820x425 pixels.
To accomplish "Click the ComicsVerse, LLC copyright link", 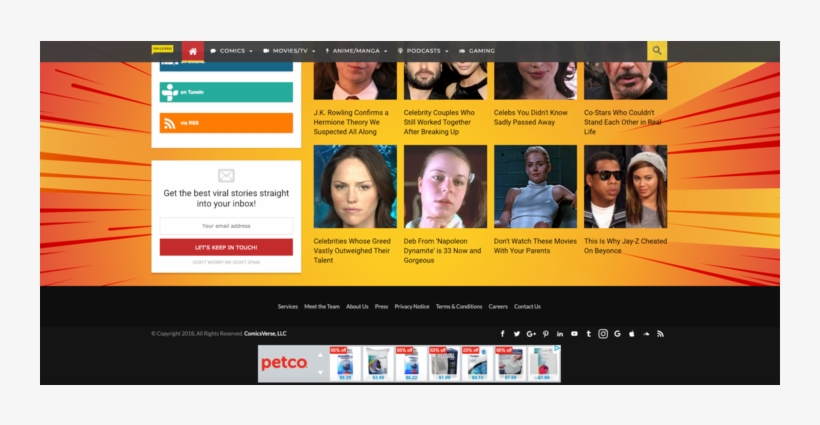I will (265, 334).
